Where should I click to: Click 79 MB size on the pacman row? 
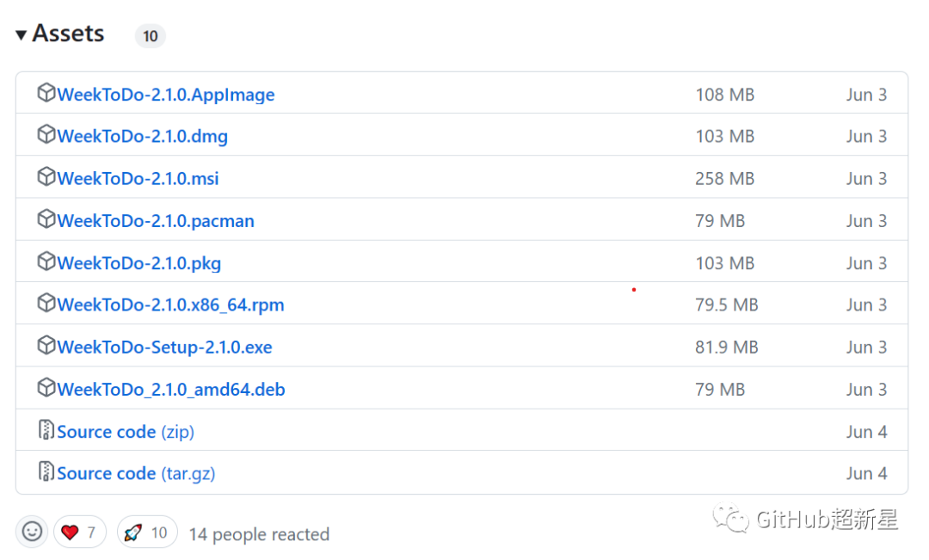720,221
